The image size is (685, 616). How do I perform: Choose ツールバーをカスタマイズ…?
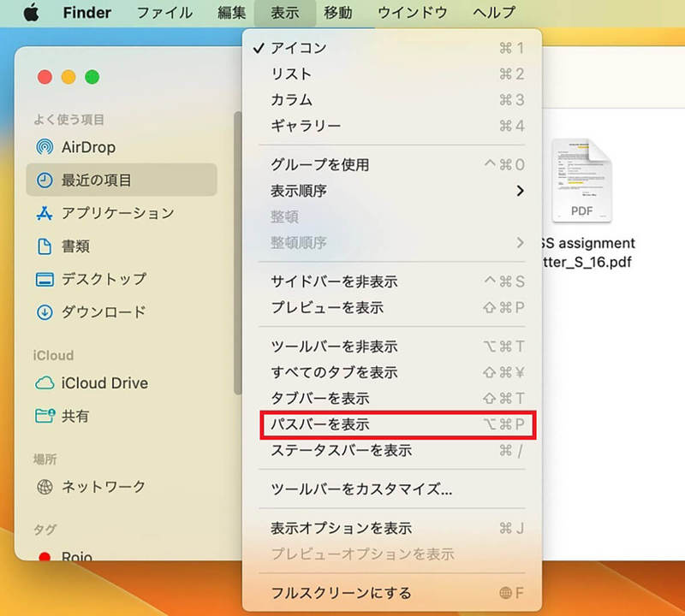(392, 489)
